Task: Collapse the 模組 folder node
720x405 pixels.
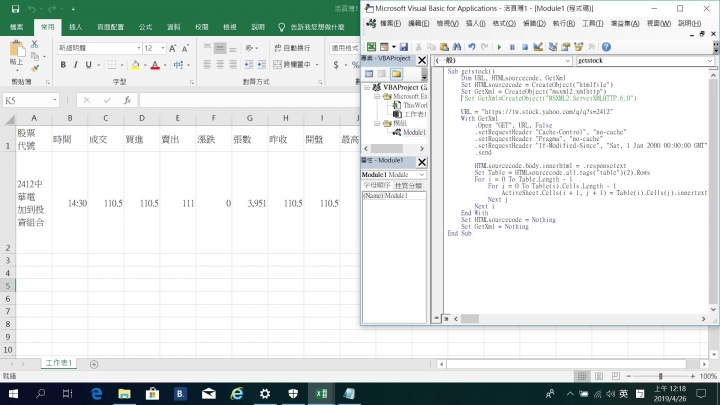Action: (x=377, y=124)
